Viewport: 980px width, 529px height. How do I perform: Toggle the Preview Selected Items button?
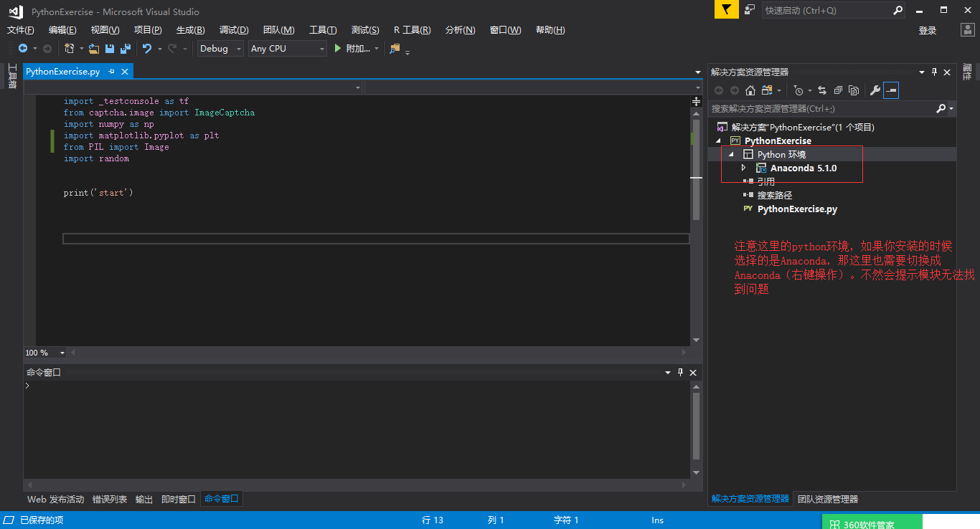(890, 90)
